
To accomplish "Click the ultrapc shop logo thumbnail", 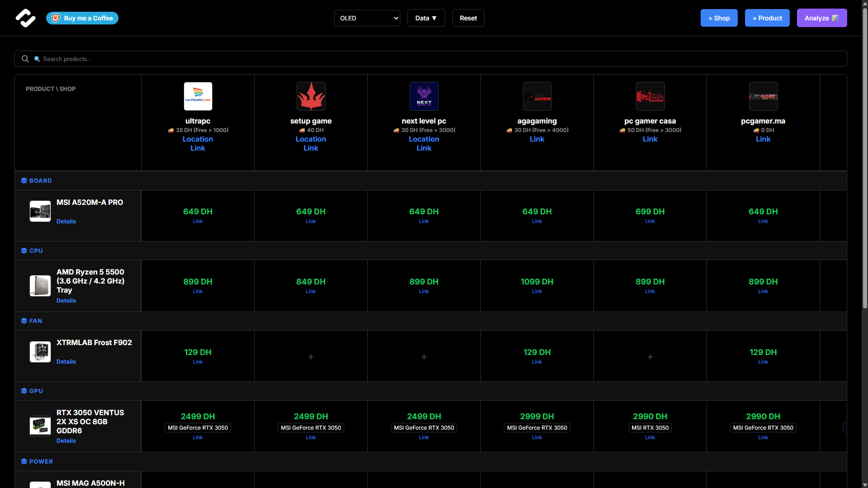I will pos(198,96).
